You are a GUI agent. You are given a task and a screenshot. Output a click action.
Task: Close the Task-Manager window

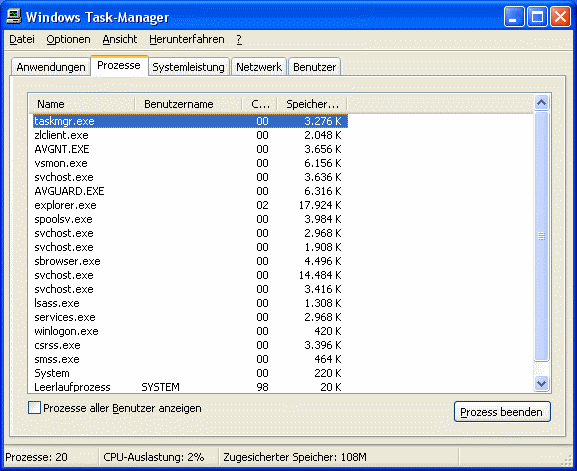pos(560,17)
